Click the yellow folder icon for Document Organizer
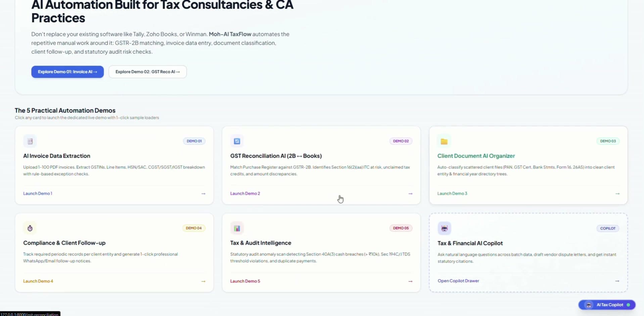The image size is (644, 316). point(444,141)
